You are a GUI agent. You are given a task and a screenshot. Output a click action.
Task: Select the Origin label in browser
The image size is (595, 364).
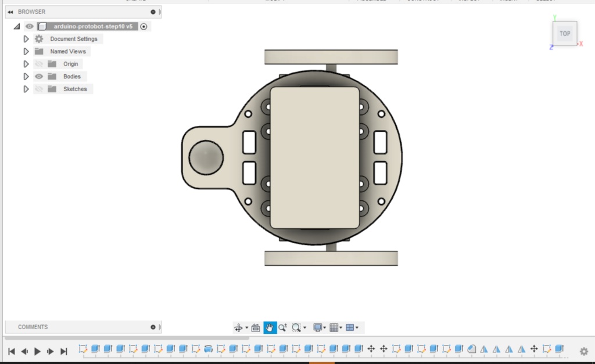coord(70,64)
